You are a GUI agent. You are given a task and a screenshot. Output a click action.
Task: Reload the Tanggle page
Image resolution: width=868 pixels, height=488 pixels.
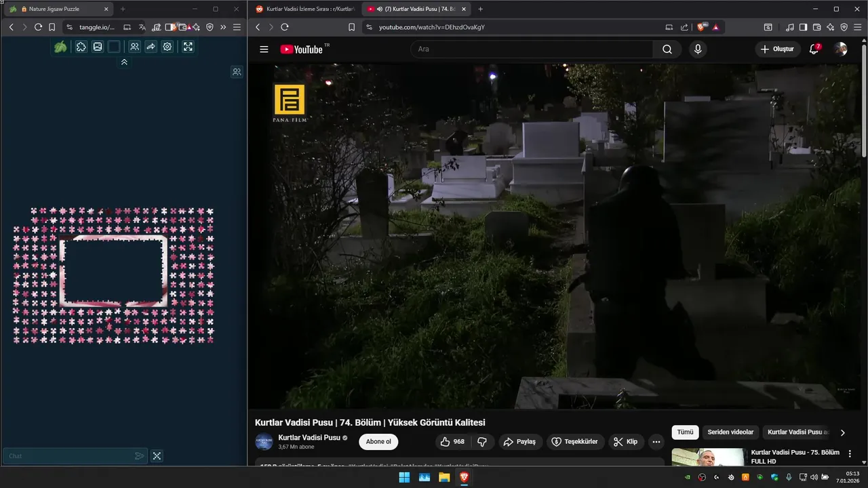38,27
